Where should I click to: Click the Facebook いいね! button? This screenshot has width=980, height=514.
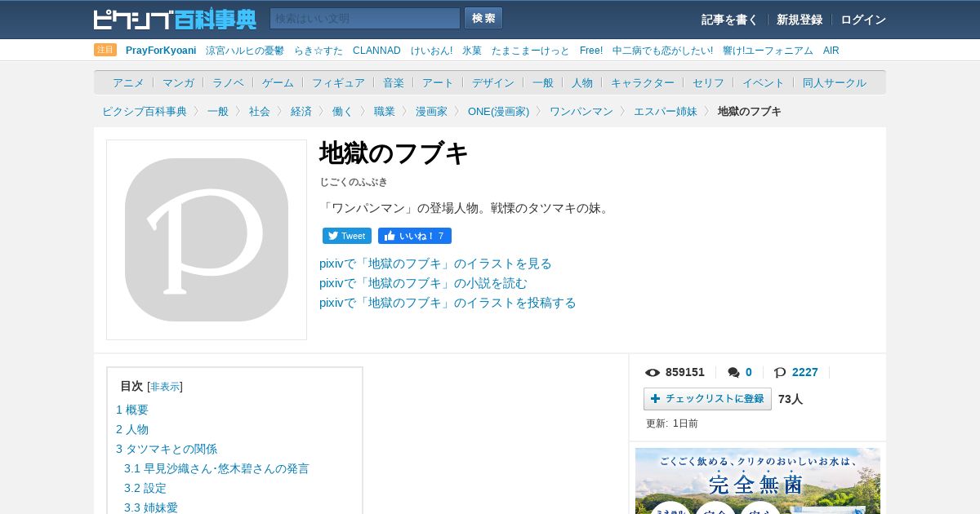point(415,236)
